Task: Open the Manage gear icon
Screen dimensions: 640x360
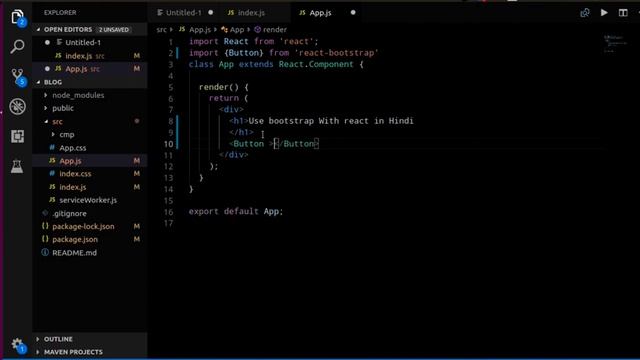Action: (x=18, y=345)
